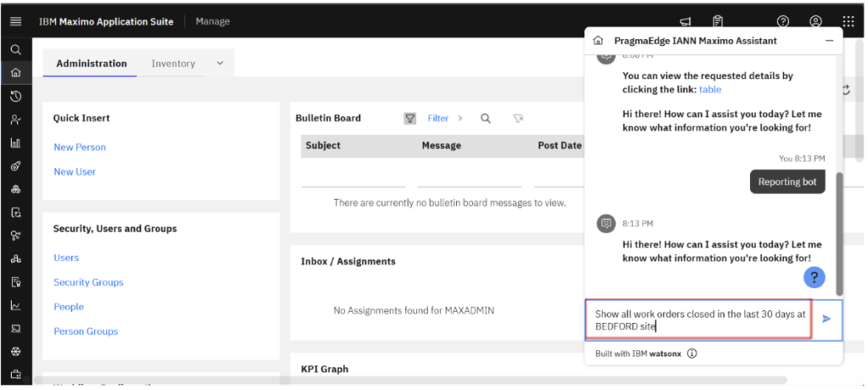Click the send arrow in the chat box
This screenshot has width=868, height=390.
click(826, 319)
